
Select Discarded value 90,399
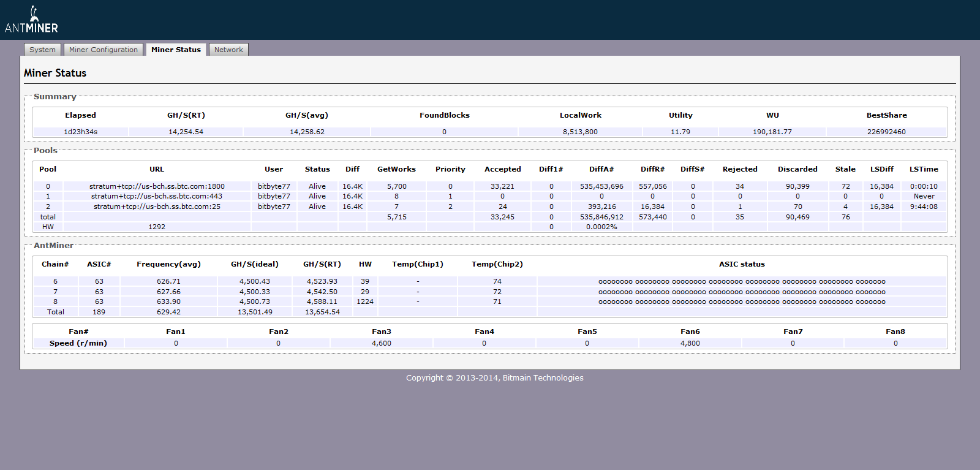(x=797, y=186)
